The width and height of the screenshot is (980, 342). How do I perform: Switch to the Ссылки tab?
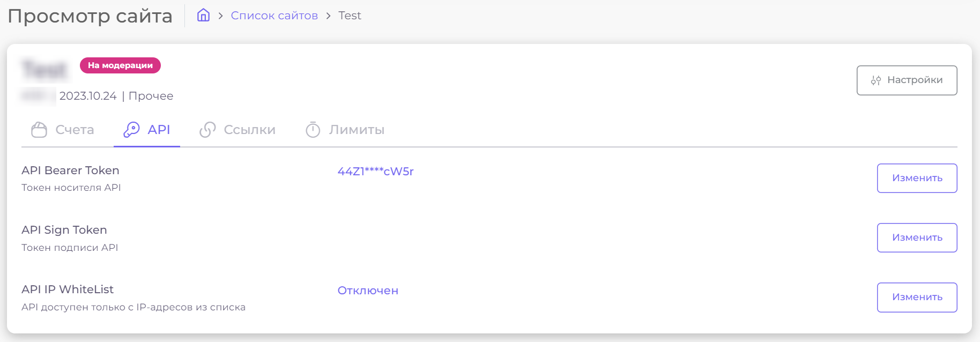tap(249, 130)
